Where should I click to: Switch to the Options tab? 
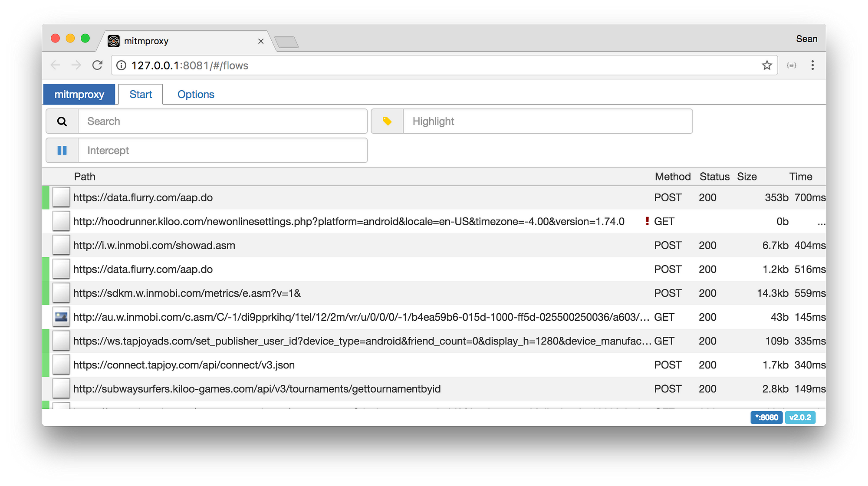click(x=196, y=94)
